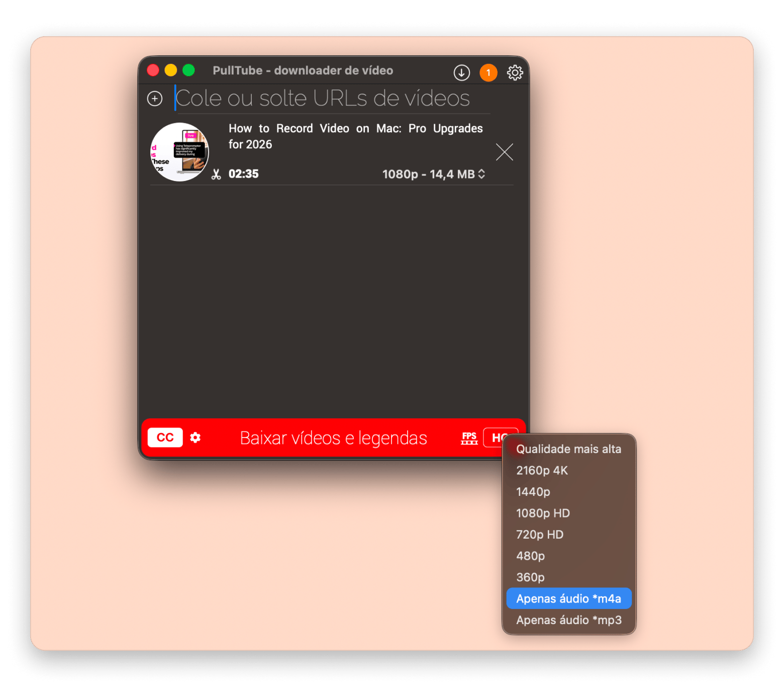This screenshot has height=691, width=784.
Task: Open the subtitle settings gear beside CC
Action: coord(195,438)
